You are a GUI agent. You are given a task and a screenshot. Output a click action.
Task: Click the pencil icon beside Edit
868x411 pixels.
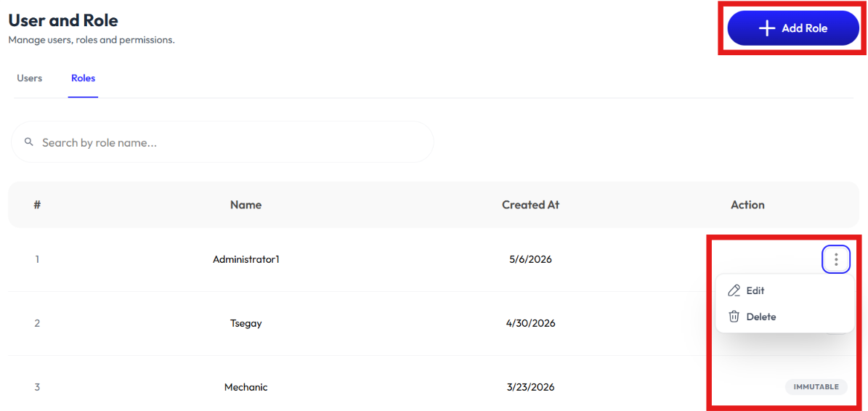tap(734, 290)
